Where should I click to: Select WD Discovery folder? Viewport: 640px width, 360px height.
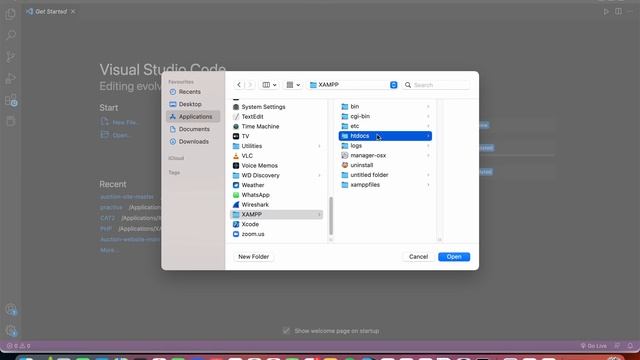point(277,176)
